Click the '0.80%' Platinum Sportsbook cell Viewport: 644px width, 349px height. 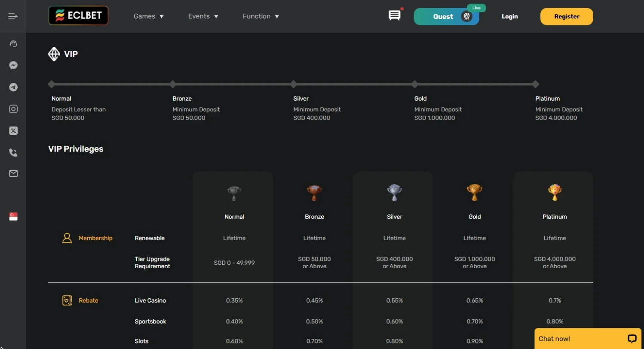point(555,321)
